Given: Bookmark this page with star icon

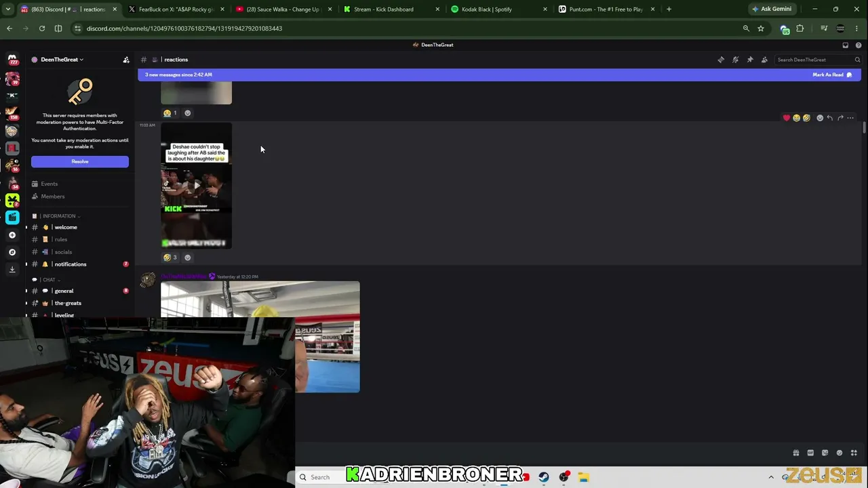Looking at the screenshot, I should (x=761, y=28).
